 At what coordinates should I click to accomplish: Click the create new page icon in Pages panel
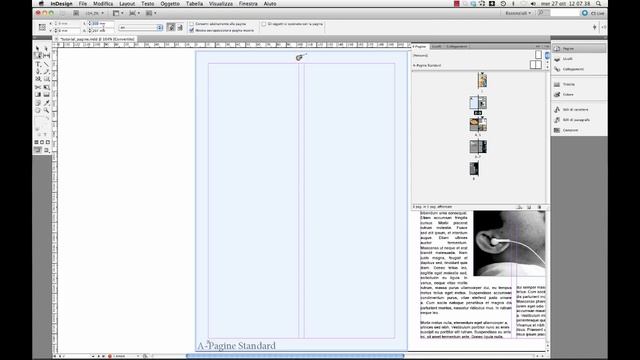pyautogui.click(x=529, y=207)
